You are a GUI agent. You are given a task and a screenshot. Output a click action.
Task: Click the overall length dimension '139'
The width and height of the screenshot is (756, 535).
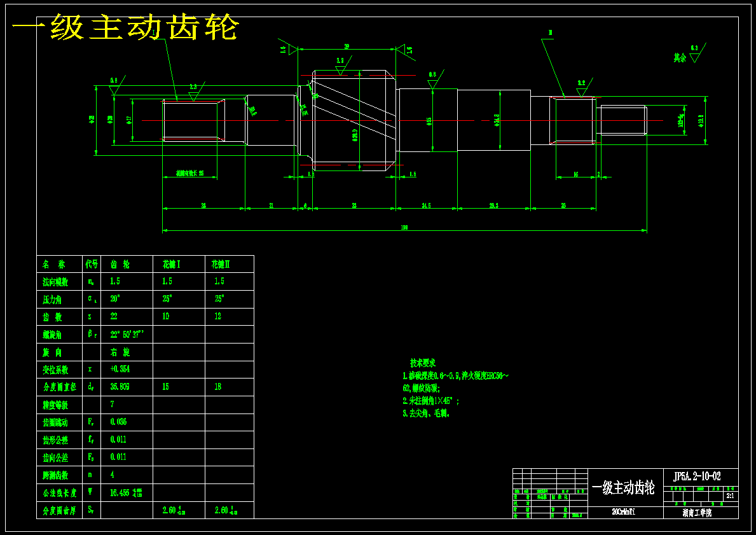(404, 227)
